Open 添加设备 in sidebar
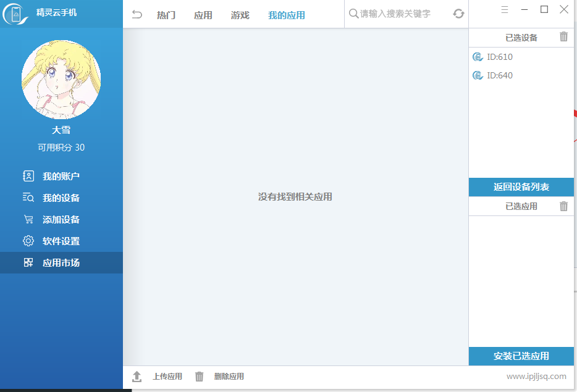The width and height of the screenshot is (577, 392). click(61, 220)
